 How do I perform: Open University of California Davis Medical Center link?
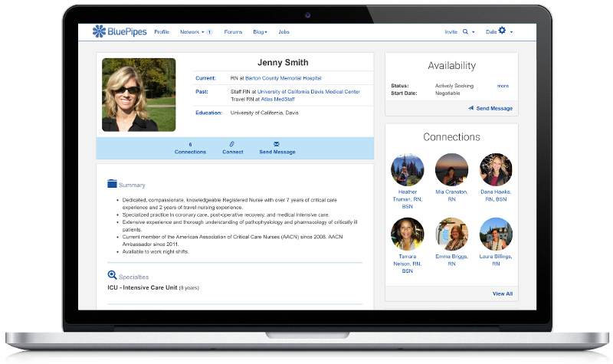click(x=309, y=91)
